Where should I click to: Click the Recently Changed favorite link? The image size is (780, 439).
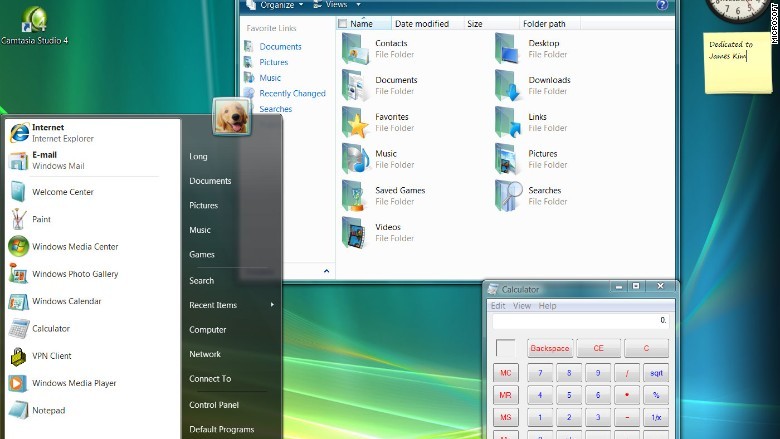pos(292,93)
